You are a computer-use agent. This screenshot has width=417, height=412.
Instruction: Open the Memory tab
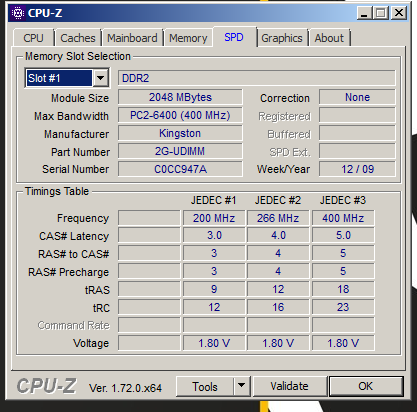pos(188,38)
